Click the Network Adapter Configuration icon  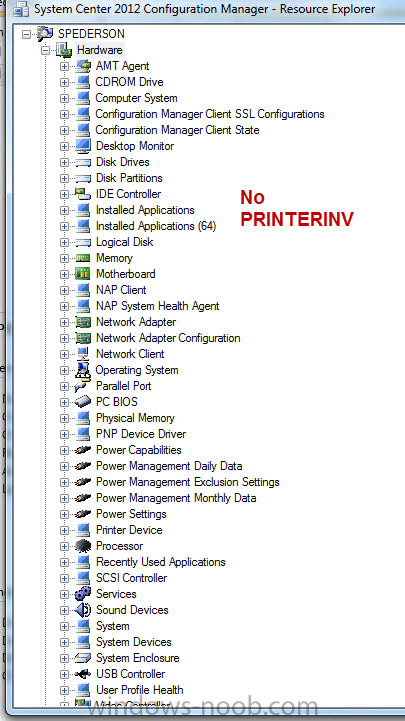pyautogui.click(x=83, y=338)
